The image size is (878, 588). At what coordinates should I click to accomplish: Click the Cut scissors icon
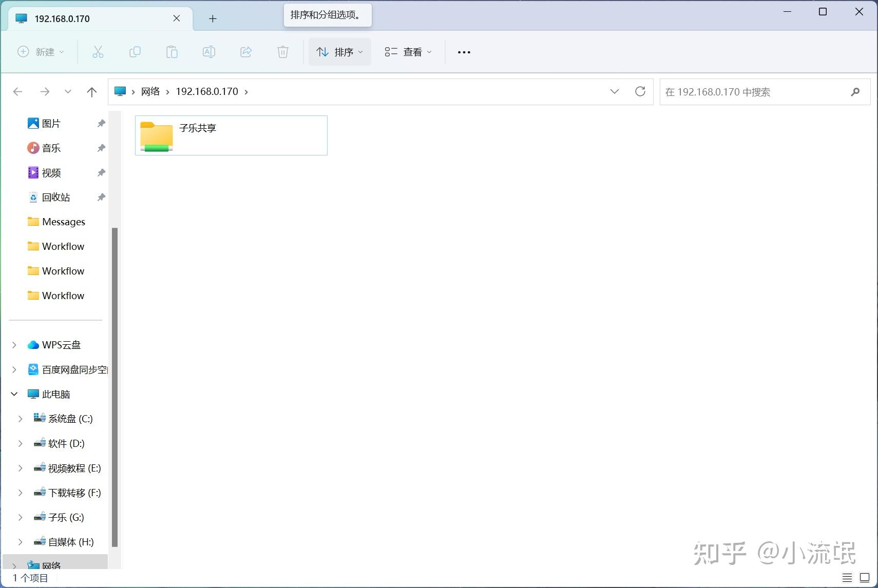98,52
